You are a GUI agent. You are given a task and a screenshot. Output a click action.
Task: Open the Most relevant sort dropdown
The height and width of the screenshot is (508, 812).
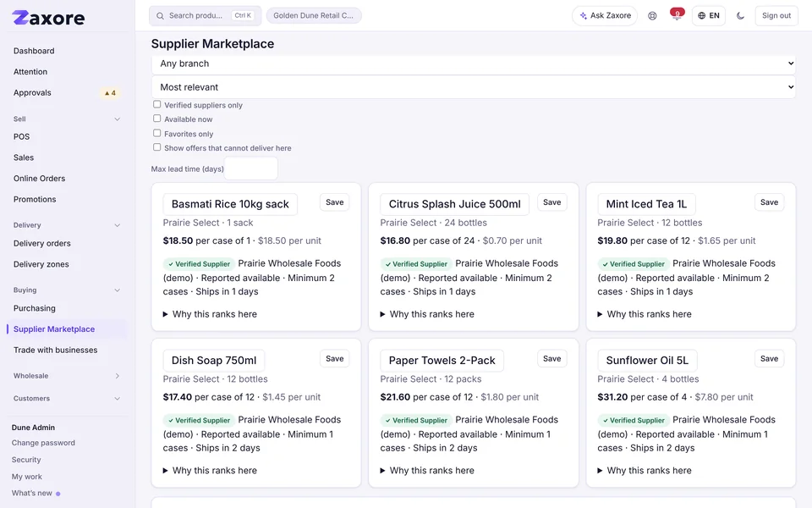(x=474, y=87)
